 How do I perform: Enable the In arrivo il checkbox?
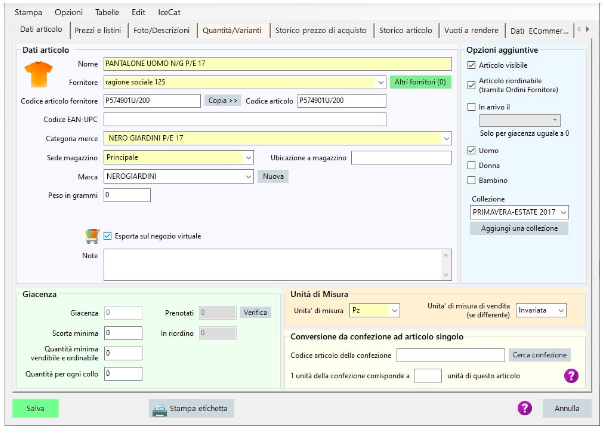tap(471, 107)
